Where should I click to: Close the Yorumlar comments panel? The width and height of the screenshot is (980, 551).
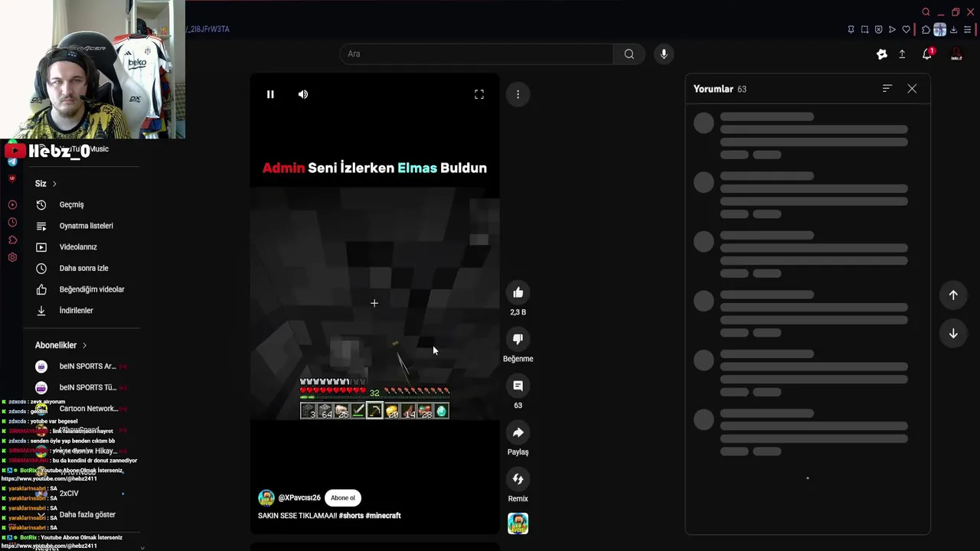point(912,89)
